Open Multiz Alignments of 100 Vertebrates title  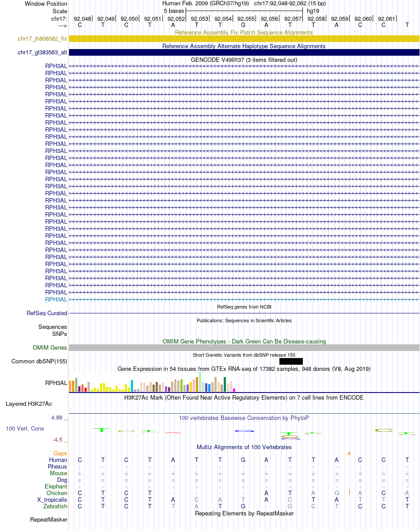[244, 447]
